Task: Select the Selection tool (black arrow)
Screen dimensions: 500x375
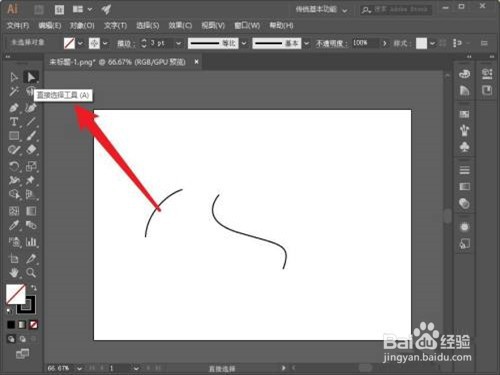Action: point(14,77)
